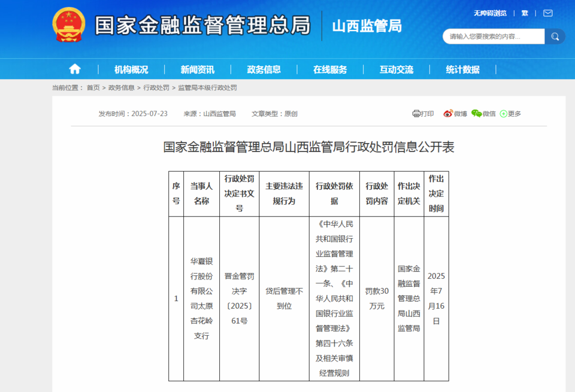575x392 pixels.
Task: Click 无障碍浏览 link
Action: [490, 13]
